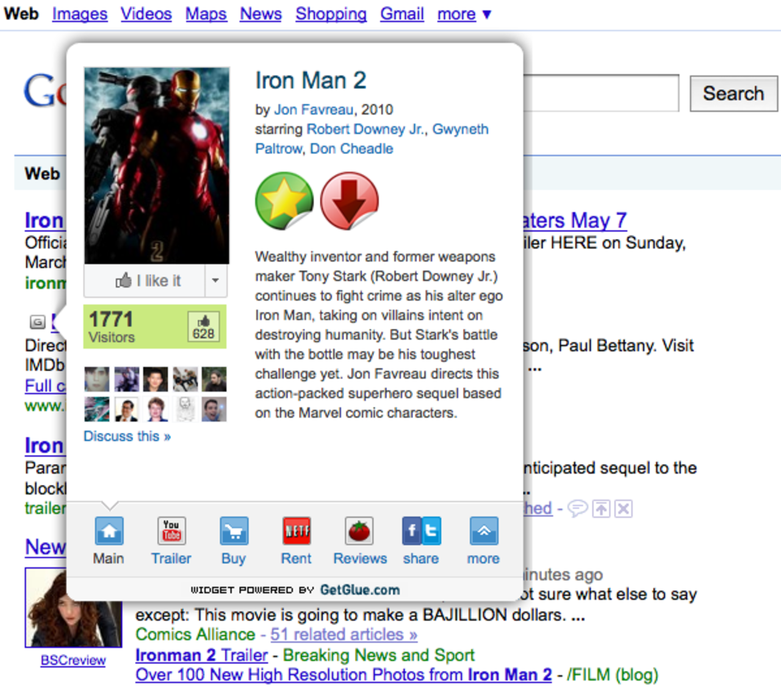Switch to the News tab

[x=261, y=13]
